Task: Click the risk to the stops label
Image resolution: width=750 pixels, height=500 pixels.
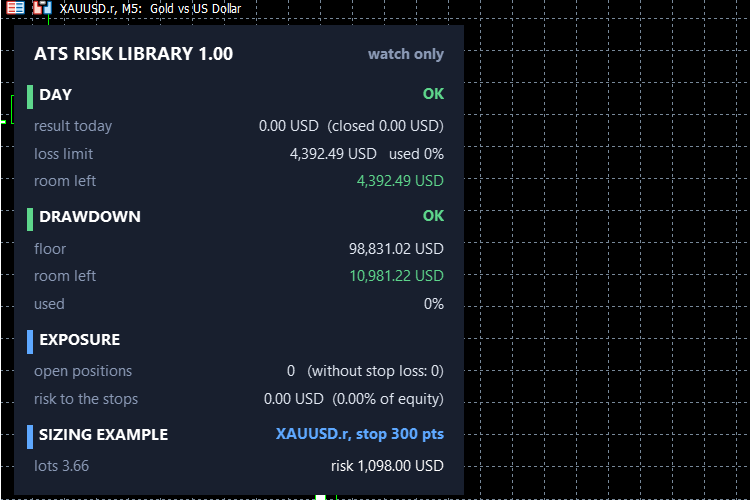Action: (86, 399)
